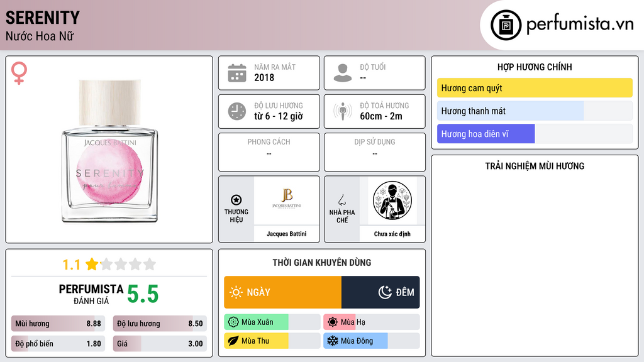The width and height of the screenshot is (644, 362).
Task: Click the last grey rating star
Action: pyautogui.click(x=150, y=264)
